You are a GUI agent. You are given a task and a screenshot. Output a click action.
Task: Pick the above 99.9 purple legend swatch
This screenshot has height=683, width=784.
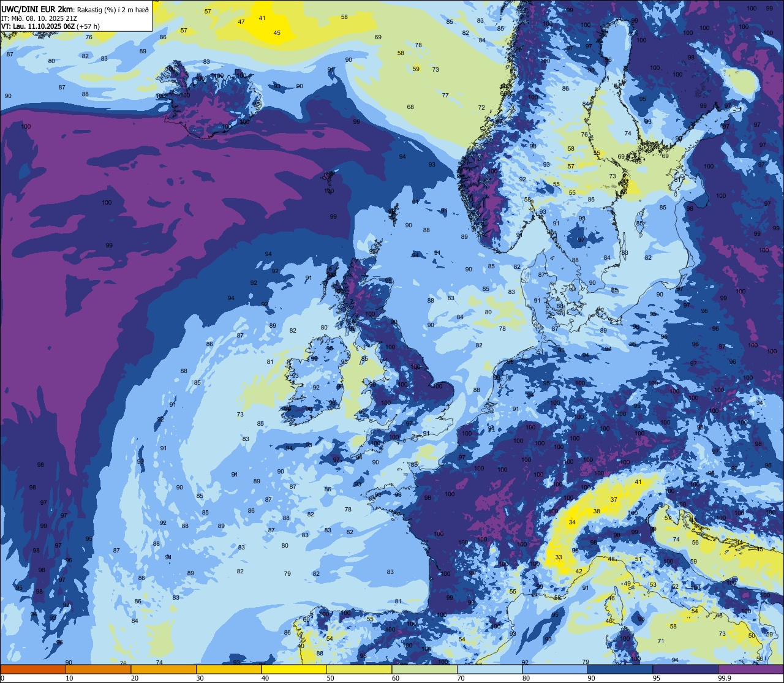pos(750,669)
